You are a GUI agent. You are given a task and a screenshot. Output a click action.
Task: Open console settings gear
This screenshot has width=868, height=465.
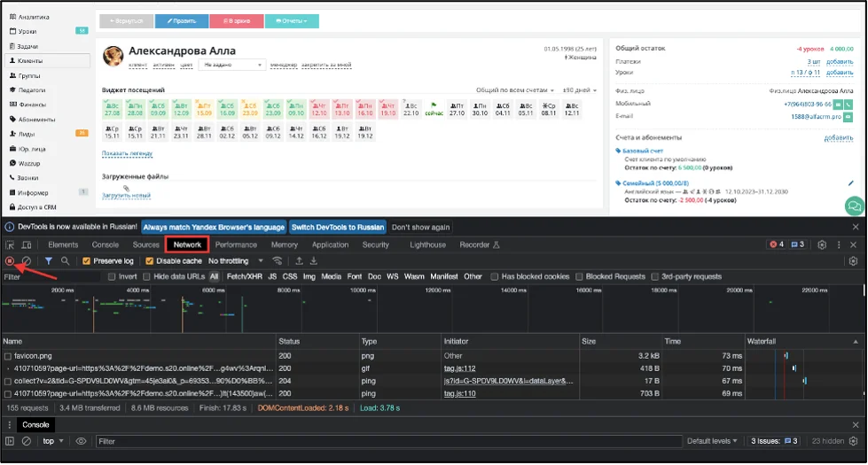click(853, 441)
